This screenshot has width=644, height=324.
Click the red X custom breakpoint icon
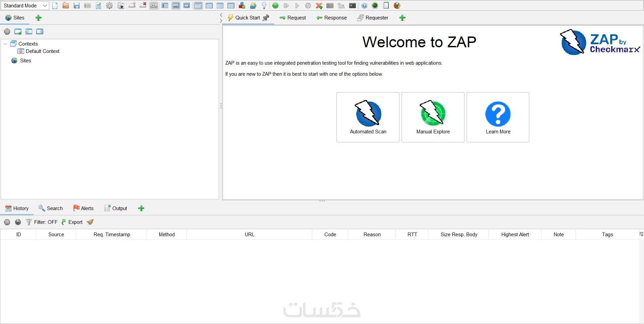[x=319, y=6]
